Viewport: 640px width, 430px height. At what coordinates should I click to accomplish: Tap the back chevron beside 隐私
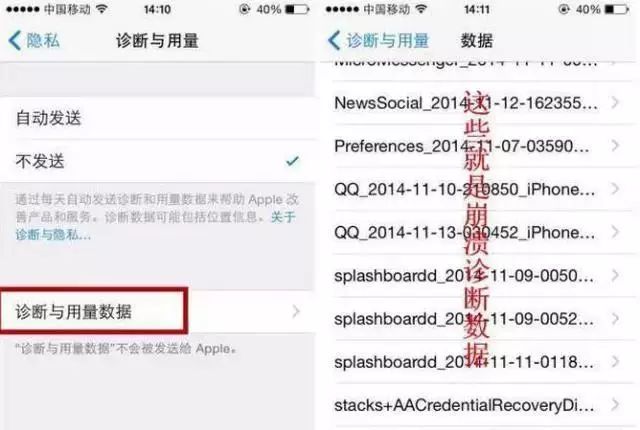click(15, 41)
